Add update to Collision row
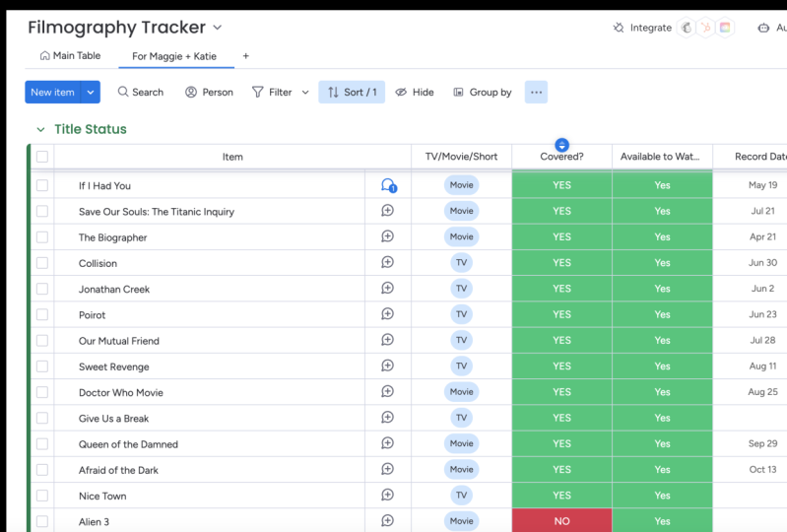Screen dimensions: 787x532 387,262
